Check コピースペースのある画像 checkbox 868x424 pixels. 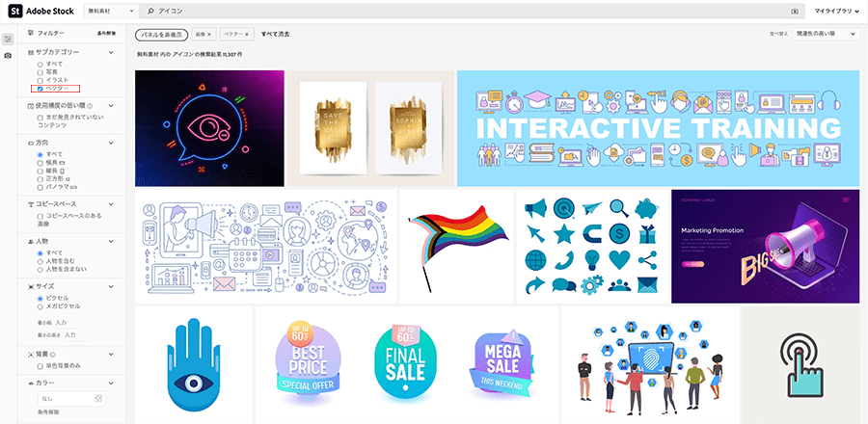[40, 216]
